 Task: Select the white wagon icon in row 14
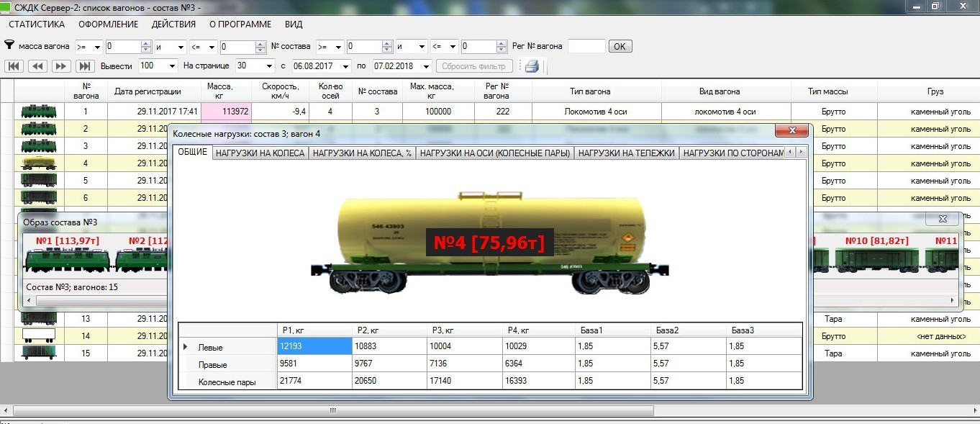tap(39, 335)
